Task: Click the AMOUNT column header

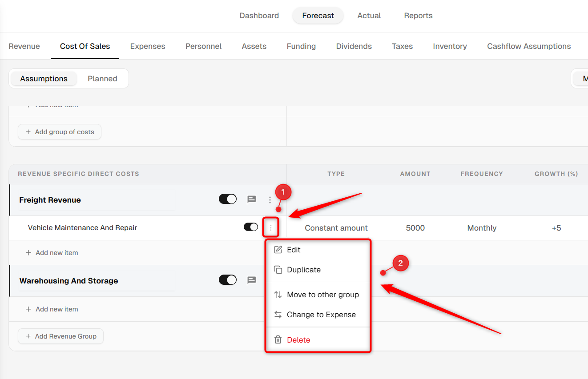Action: pos(415,174)
